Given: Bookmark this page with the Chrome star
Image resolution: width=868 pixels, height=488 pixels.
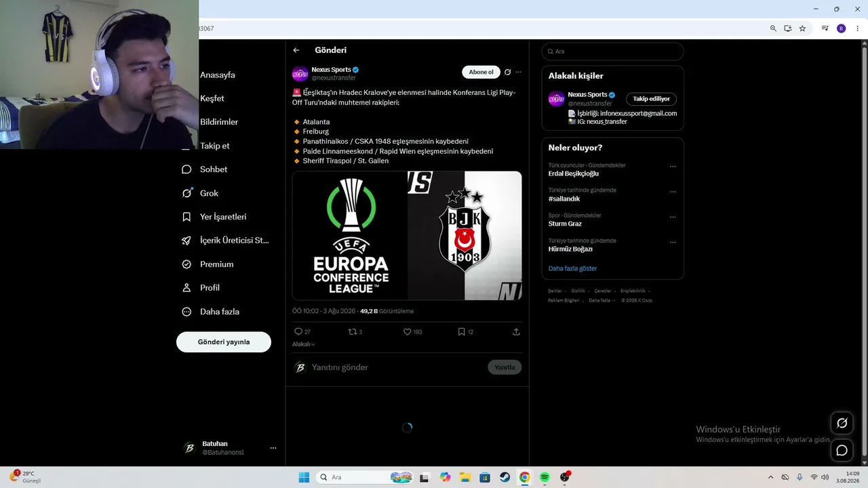Looking at the screenshot, I should 802,28.
